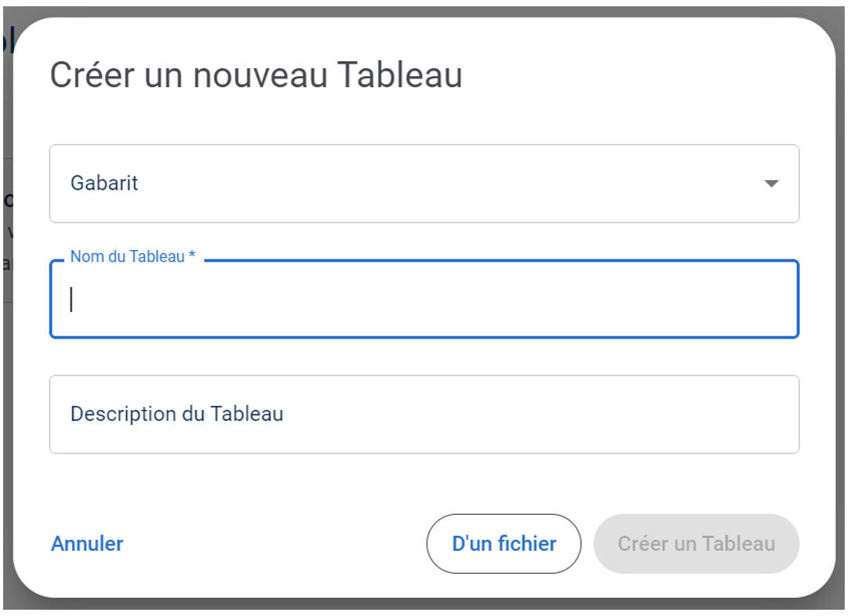This screenshot has width=851, height=616.
Task: Click the greyed 'Créer un Tableau' button
Action: pyautogui.click(x=696, y=544)
